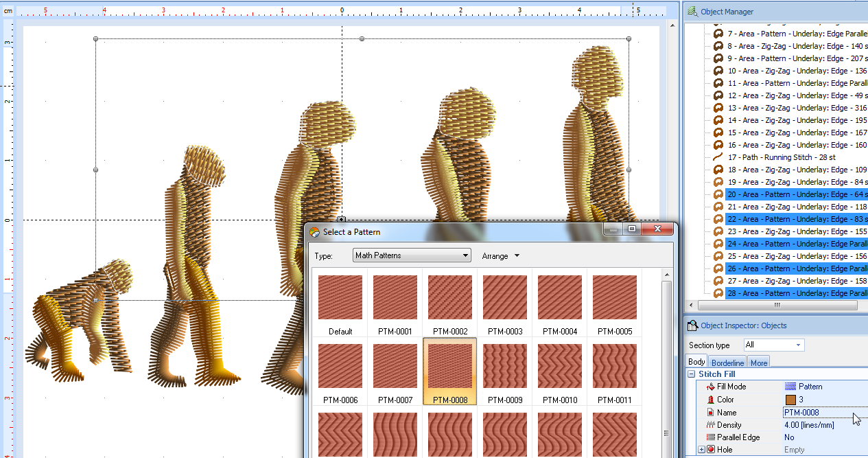Image resolution: width=868 pixels, height=458 pixels.
Task: Switch to the Borderline tab
Action: 727,363
